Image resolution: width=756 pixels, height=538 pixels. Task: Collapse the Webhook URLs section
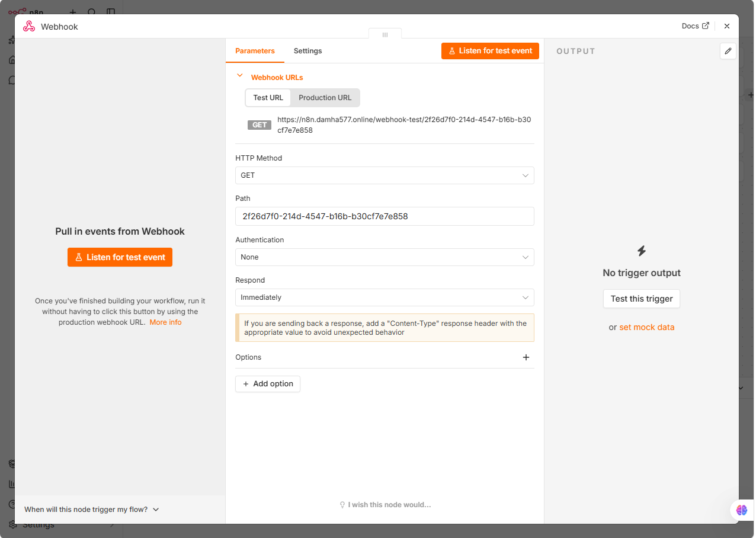[240, 76]
